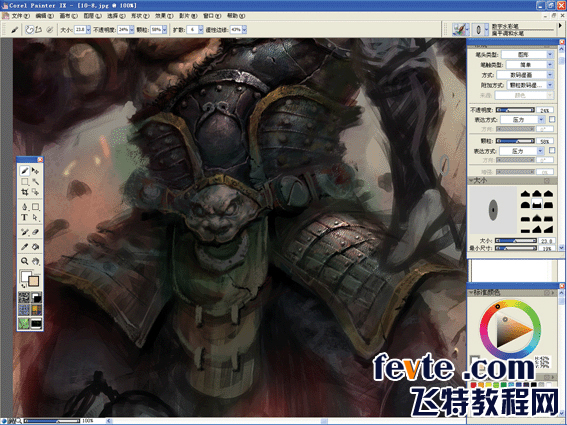The image size is (567, 425).
Task: Click the grain slider in brush controls
Action: pyautogui.click(x=515, y=141)
